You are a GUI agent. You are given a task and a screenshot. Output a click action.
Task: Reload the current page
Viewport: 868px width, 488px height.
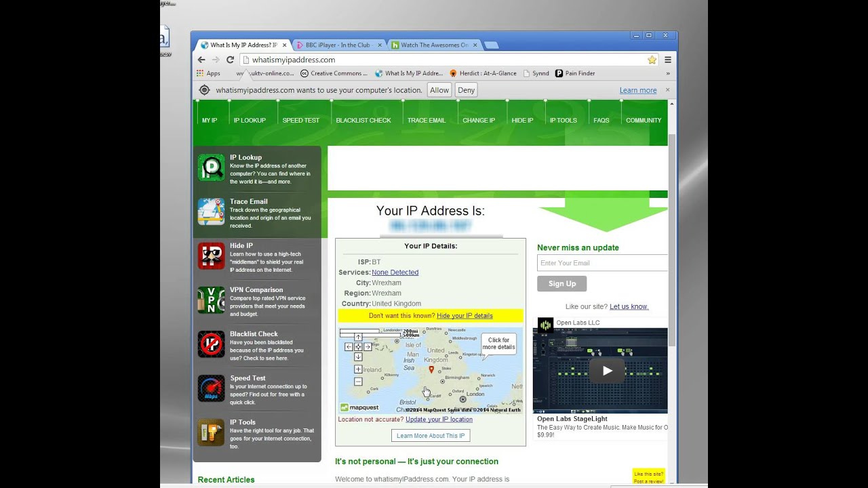coord(230,60)
